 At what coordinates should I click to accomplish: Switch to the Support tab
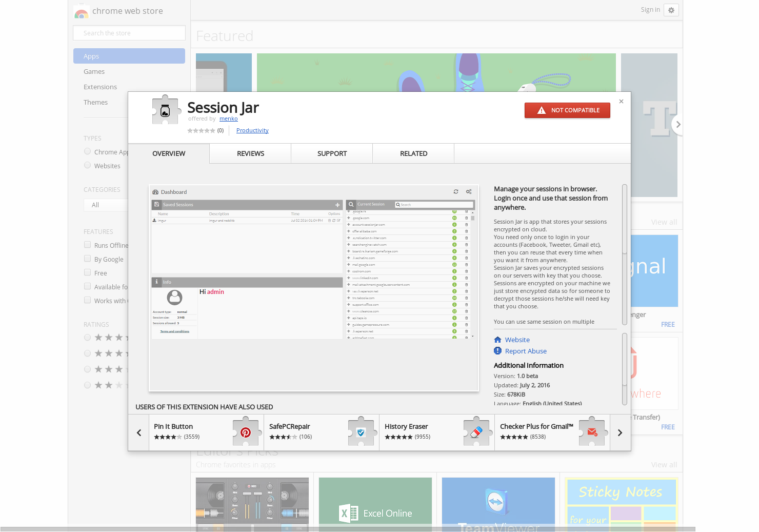[332, 153]
